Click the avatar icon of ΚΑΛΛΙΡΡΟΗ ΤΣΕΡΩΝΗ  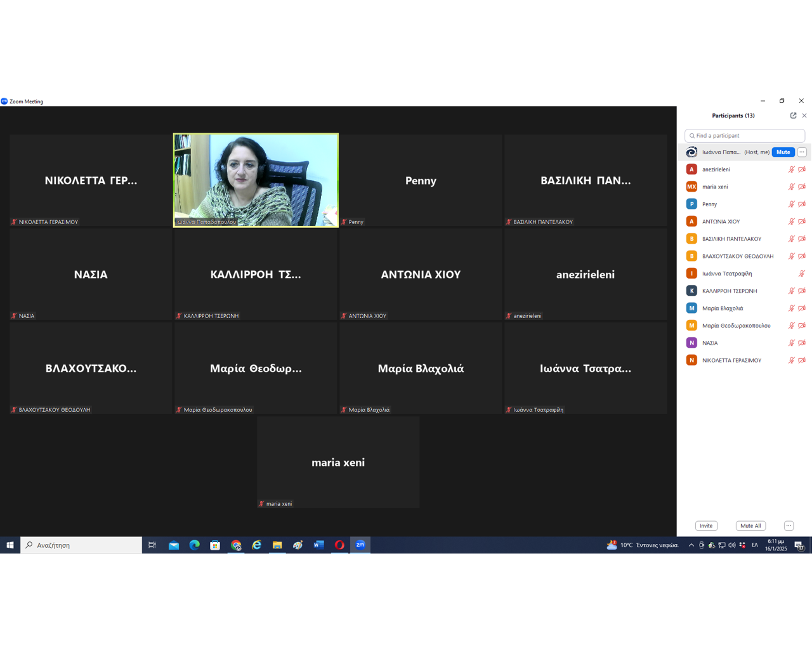691,291
